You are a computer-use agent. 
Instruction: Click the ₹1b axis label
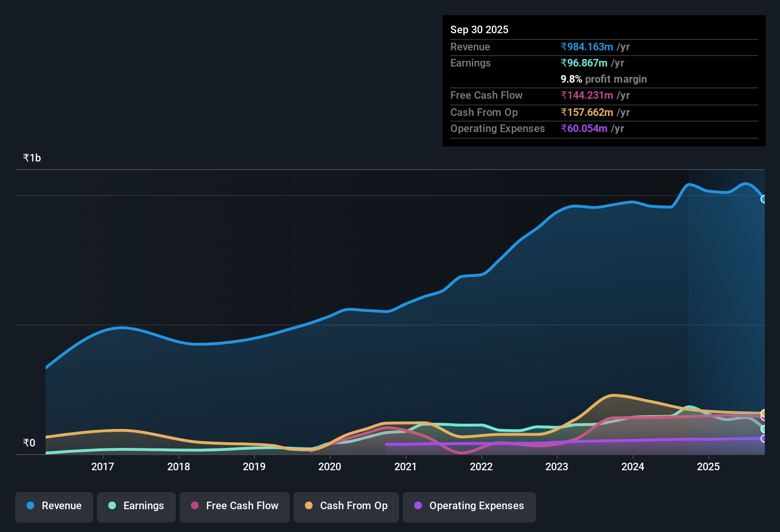[x=31, y=157]
